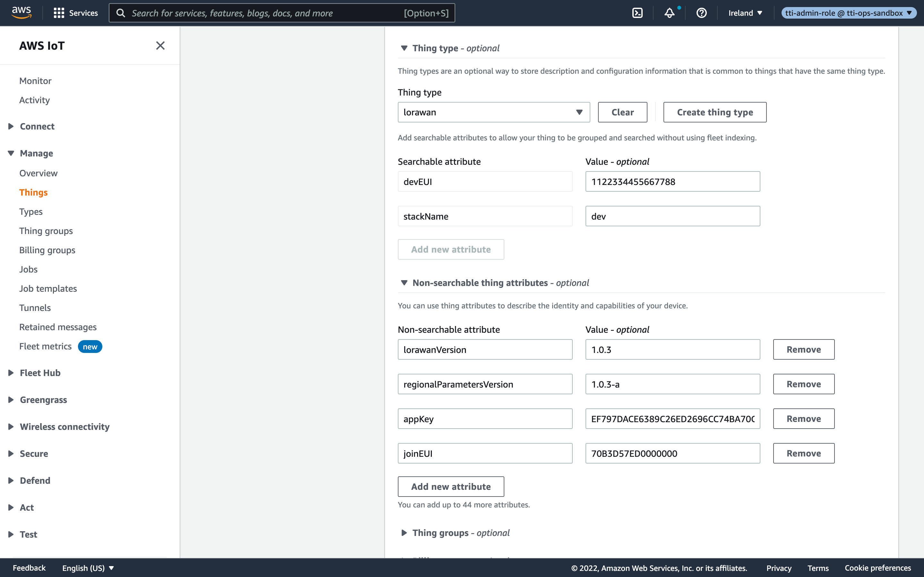924x577 pixels.
Task: Click the devEUI value input field
Action: [x=672, y=182]
